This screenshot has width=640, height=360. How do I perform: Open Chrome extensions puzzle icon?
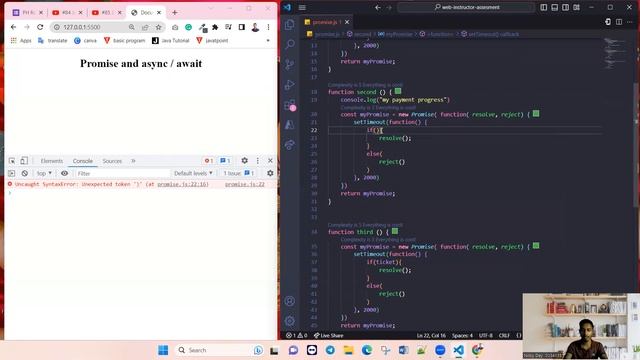(215, 27)
